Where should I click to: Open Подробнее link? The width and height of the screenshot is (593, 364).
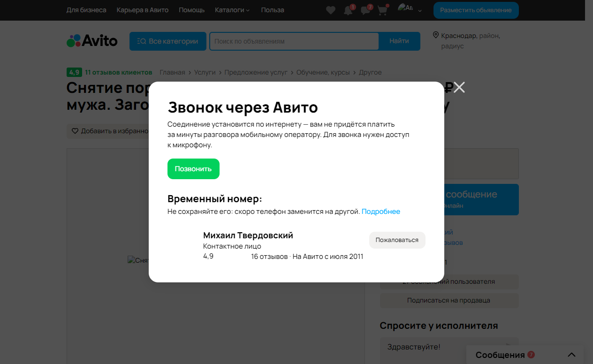click(x=380, y=212)
